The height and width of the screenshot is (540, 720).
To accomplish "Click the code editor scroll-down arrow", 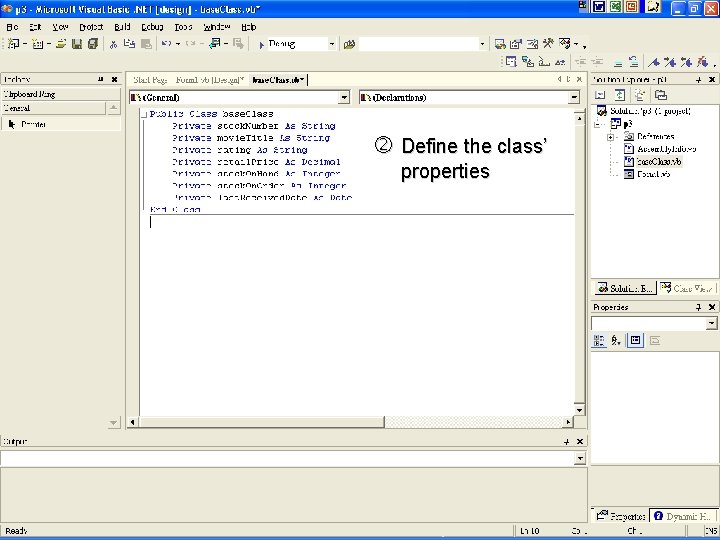I will click(579, 410).
